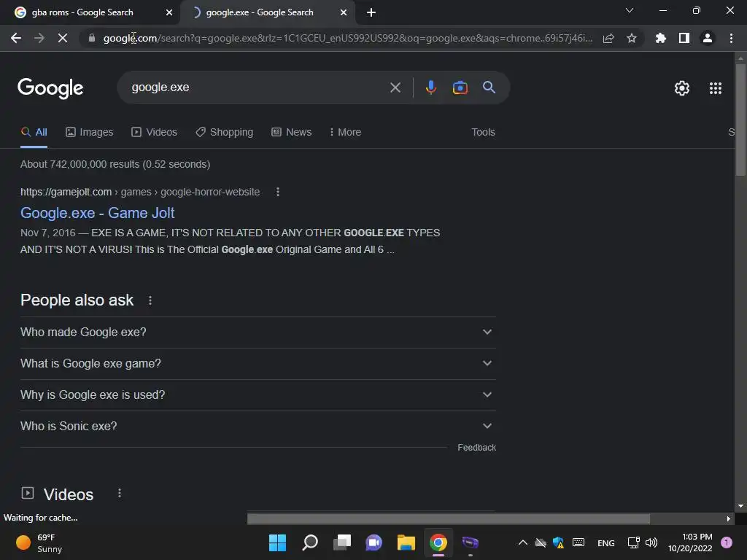Open Task View on the taskbar
Image resolution: width=747 pixels, height=560 pixels.
[x=342, y=542]
